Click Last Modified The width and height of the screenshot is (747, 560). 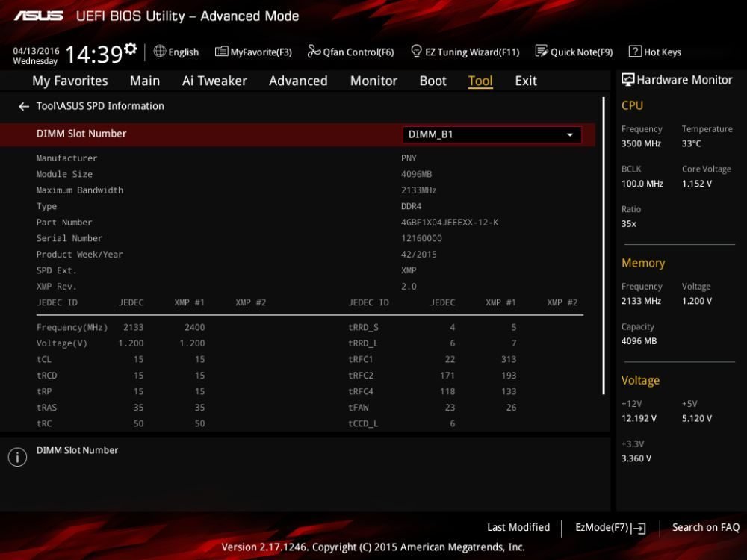(x=518, y=527)
